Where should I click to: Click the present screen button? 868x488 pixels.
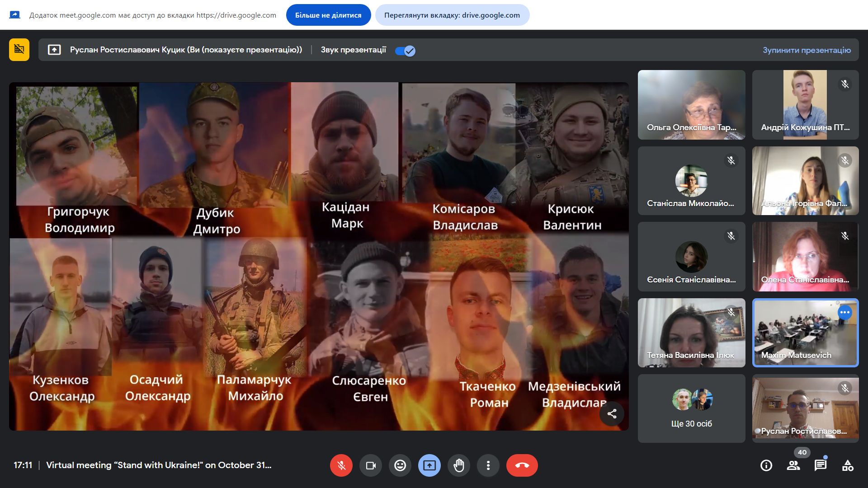pyautogui.click(x=429, y=465)
